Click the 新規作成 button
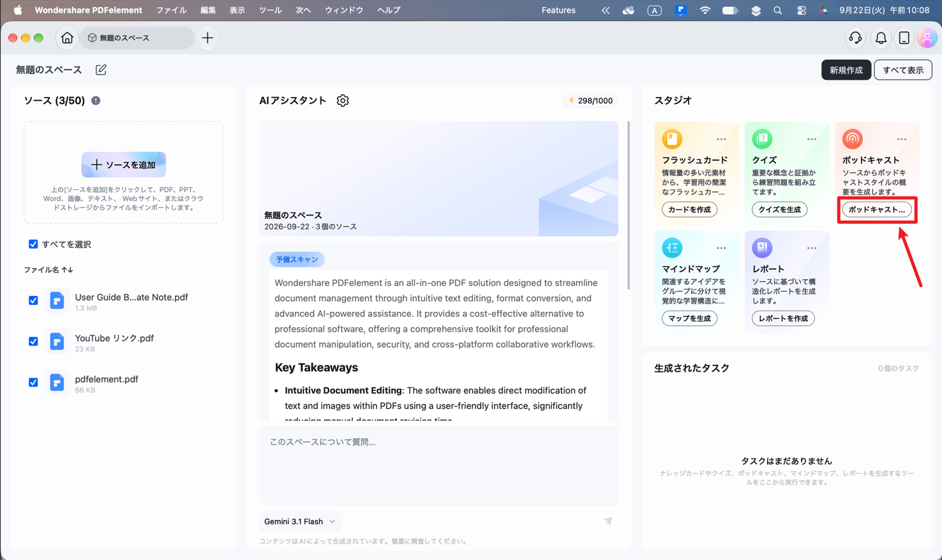Image resolution: width=942 pixels, height=560 pixels. point(846,70)
